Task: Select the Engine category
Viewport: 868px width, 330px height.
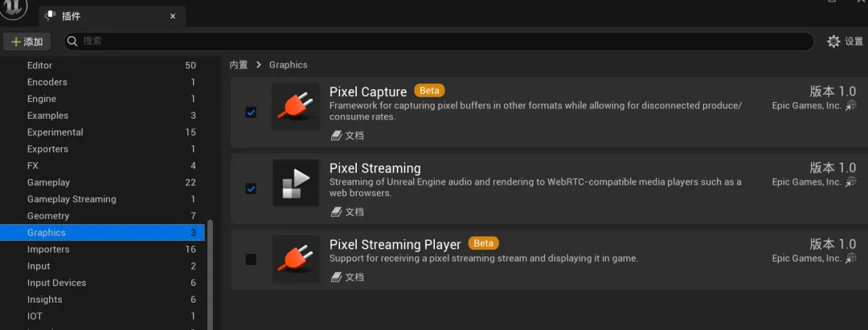Action: (102, 99)
